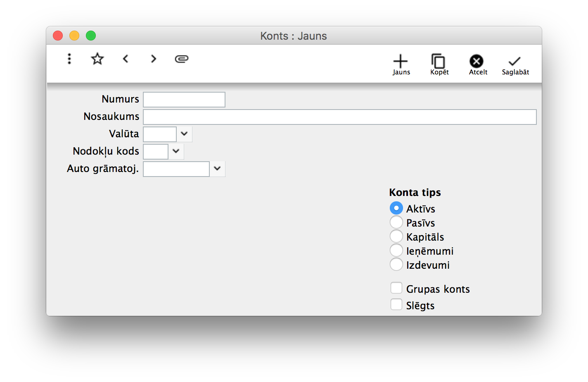The width and height of the screenshot is (588, 382).
Task: Duplicate the record using Kopēt
Action: tap(439, 64)
